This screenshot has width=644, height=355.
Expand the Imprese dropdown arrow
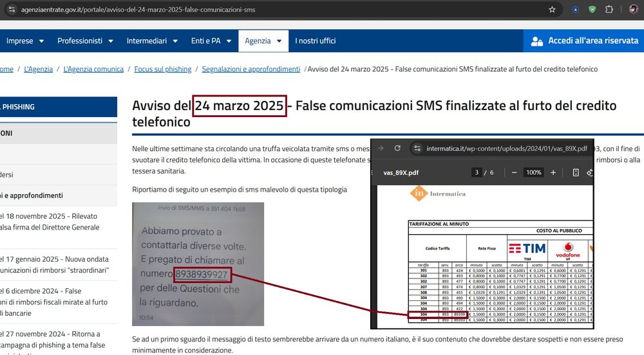pyautogui.click(x=41, y=41)
